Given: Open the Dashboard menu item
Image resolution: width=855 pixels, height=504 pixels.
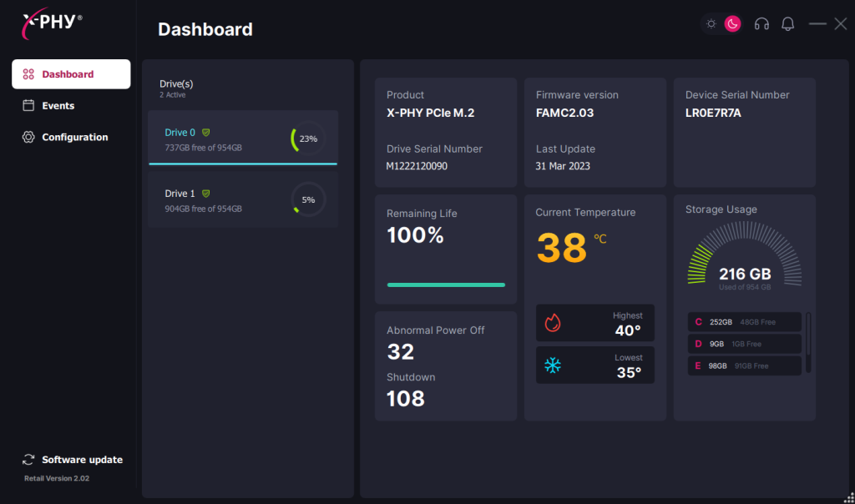Looking at the screenshot, I should (71, 74).
